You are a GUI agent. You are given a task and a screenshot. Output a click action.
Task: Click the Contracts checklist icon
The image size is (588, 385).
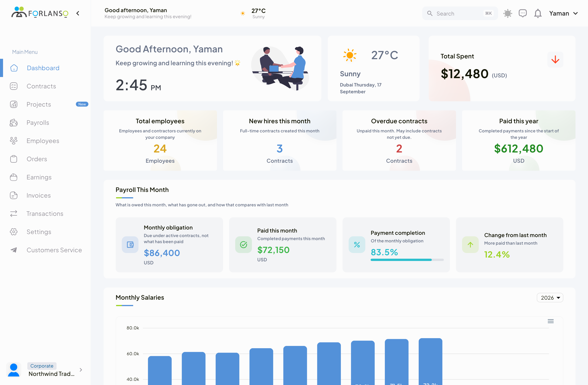[x=14, y=86]
